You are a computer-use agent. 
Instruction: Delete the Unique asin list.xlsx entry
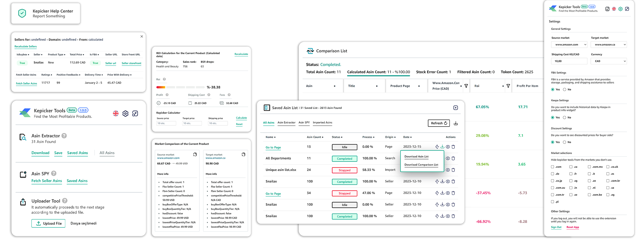[453, 170]
